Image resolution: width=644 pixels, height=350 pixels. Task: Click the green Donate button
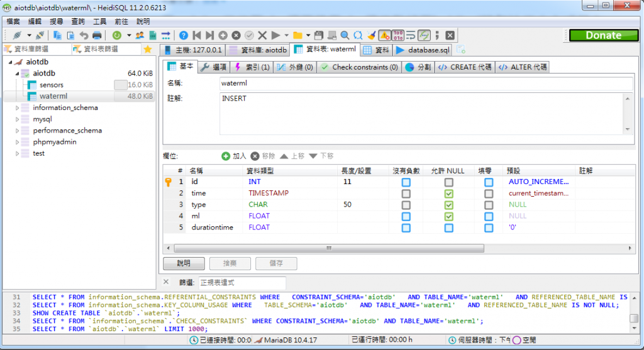click(x=603, y=35)
